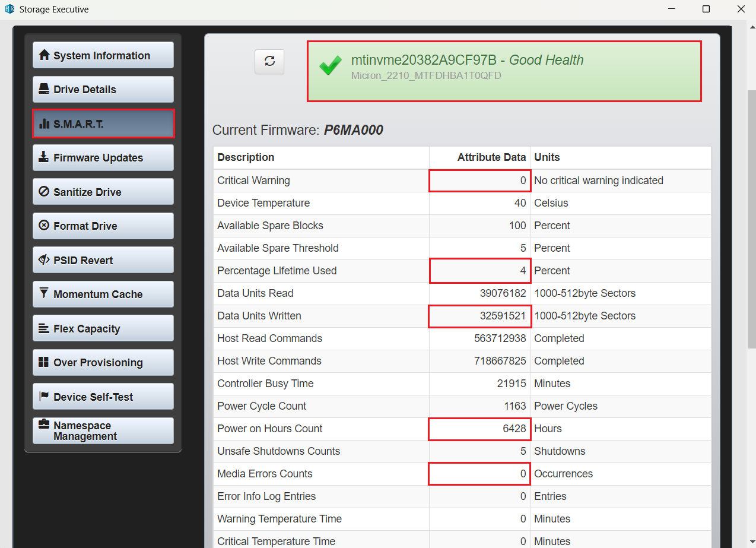Click the refresh drive status icon
The image size is (756, 548).
click(x=270, y=61)
